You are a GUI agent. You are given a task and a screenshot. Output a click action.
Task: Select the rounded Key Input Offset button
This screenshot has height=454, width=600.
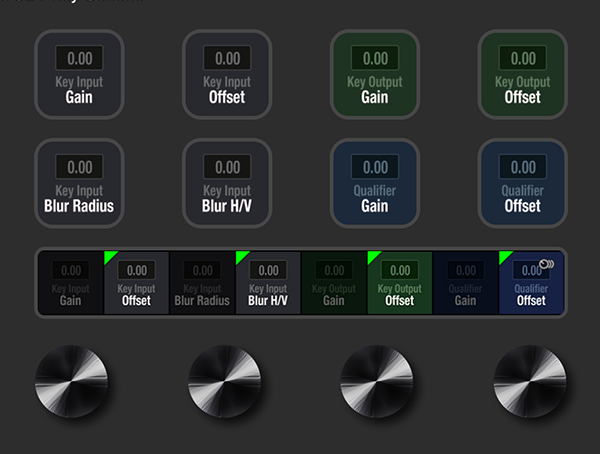227,74
